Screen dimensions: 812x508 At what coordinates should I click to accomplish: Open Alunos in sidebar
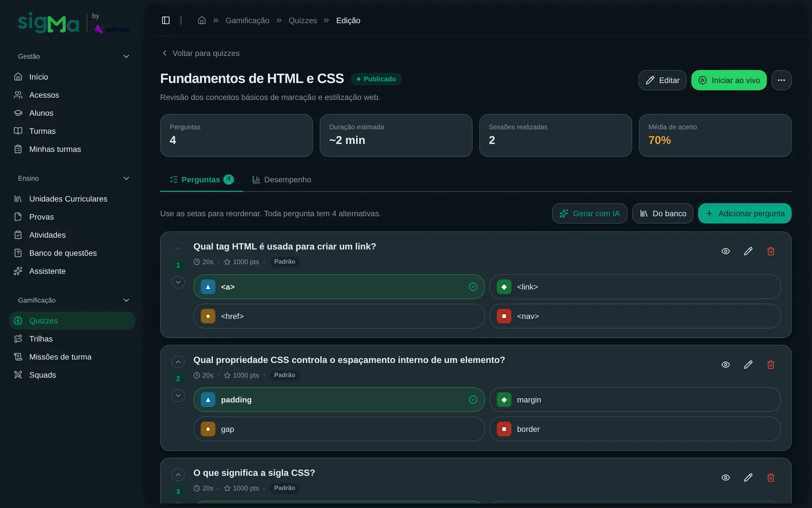point(72,113)
